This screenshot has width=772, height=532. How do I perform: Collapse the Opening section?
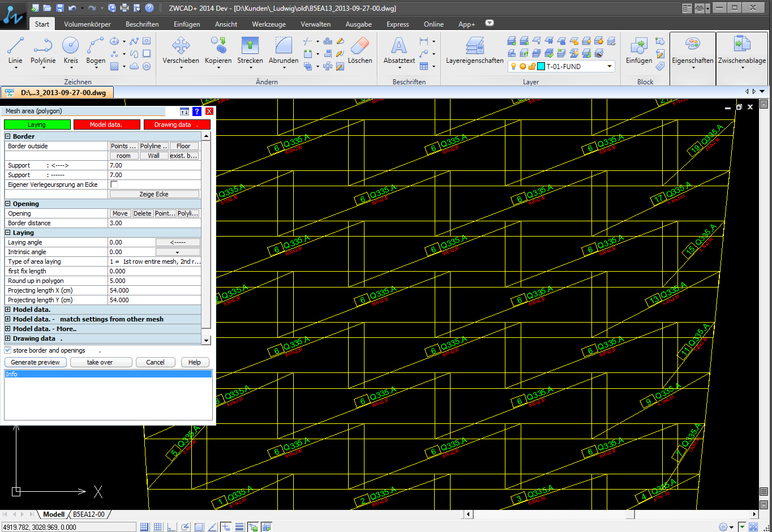(8, 204)
